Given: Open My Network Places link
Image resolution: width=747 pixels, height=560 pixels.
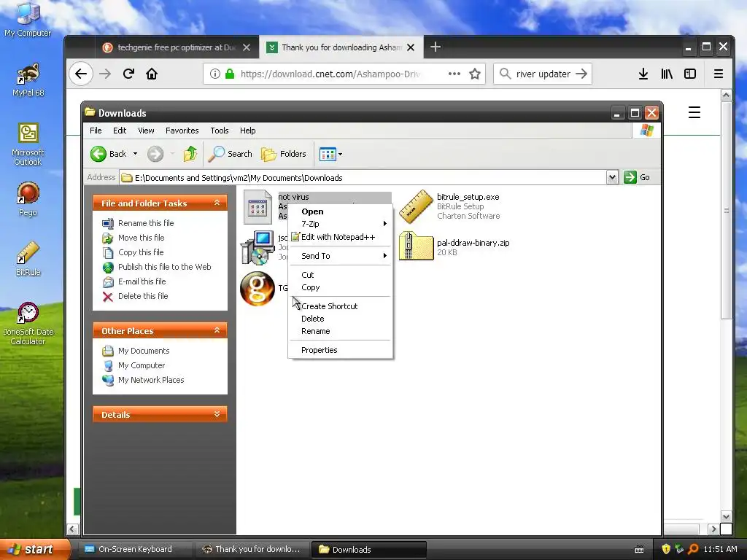Looking at the screenshot, I should point(151,380).
